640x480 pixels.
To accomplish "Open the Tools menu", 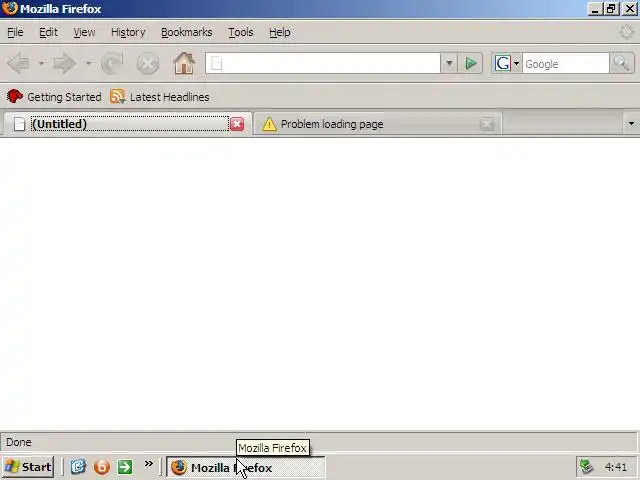I will pos(240,32).
